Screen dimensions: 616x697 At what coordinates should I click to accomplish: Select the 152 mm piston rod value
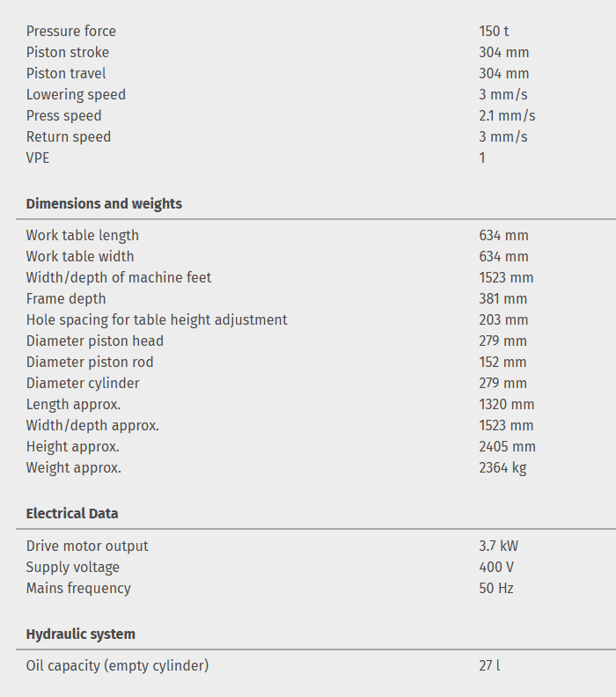502,362
